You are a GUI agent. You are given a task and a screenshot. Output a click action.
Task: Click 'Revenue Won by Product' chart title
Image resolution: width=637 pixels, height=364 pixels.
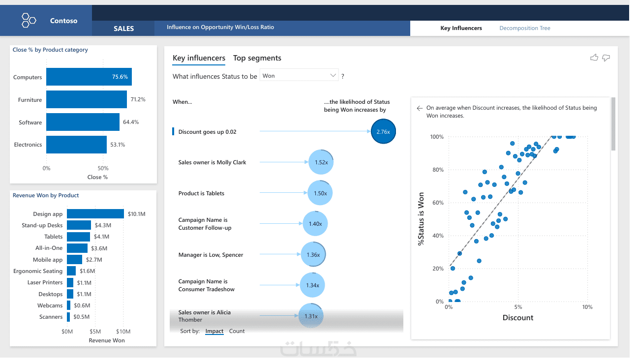pos(46,195)
